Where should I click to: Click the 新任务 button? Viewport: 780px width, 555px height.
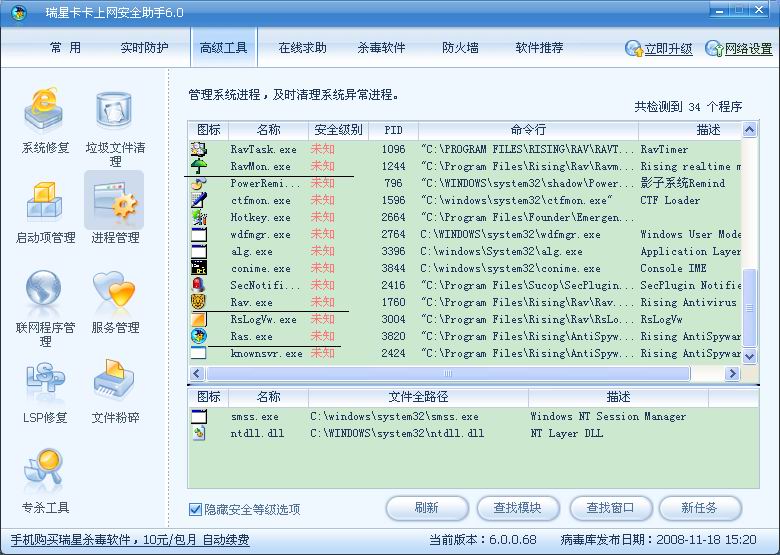tap(700, 508)
